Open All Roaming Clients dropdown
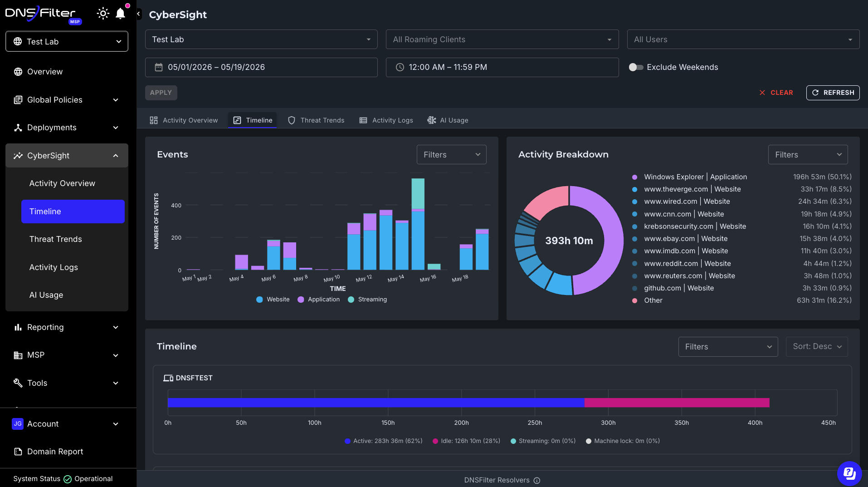 coord(502,39)
